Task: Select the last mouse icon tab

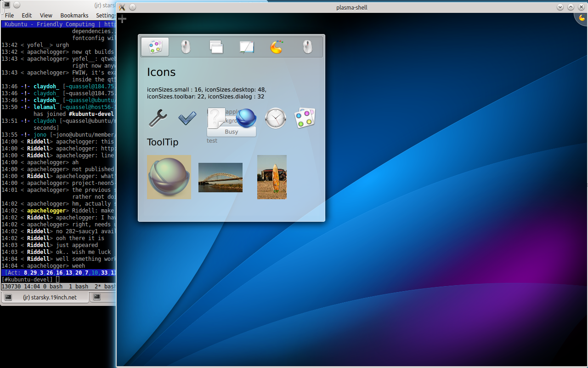Action: (x=307, y=47)
